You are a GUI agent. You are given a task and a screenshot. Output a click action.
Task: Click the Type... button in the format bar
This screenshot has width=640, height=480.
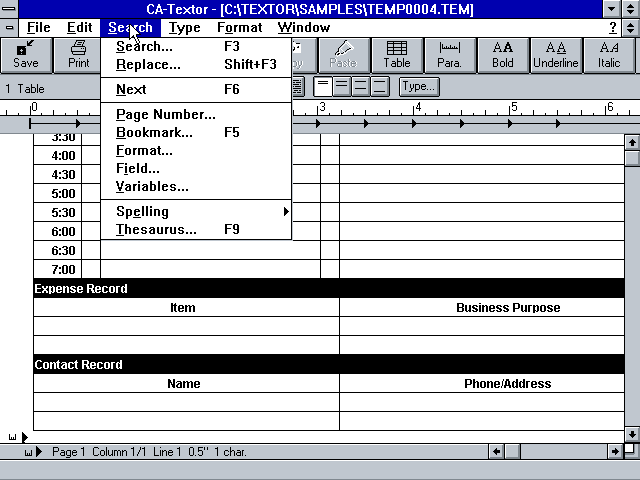coord(419,87)
